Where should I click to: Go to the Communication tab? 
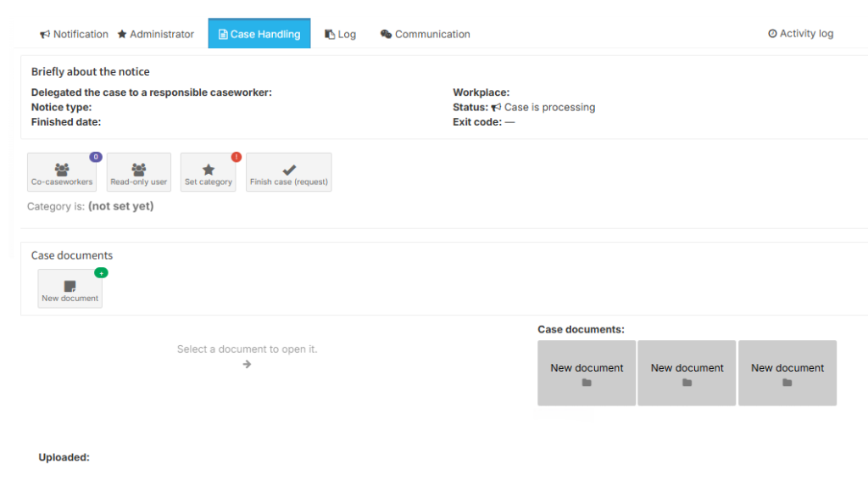[x=426, y=34]
